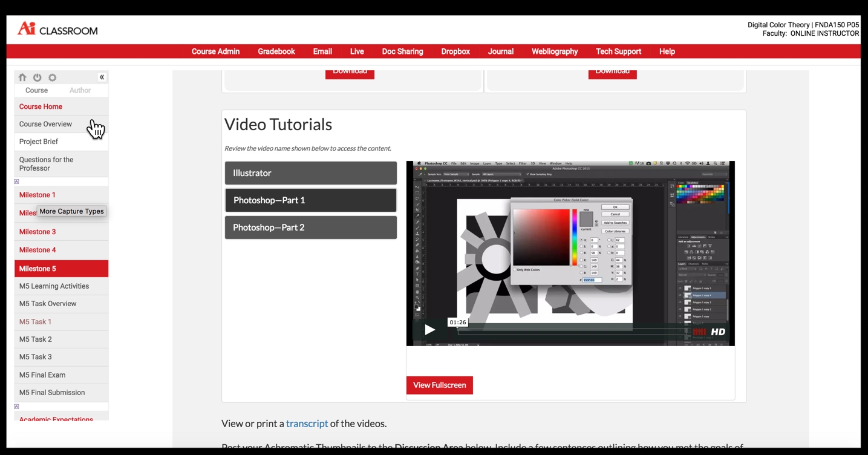Select the Illustrator video tutorial

pos(311,173)
